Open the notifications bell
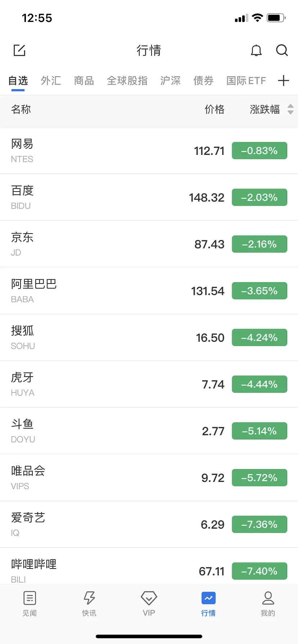The width and height of the screenshot is (298, 644). pos(256,51)
